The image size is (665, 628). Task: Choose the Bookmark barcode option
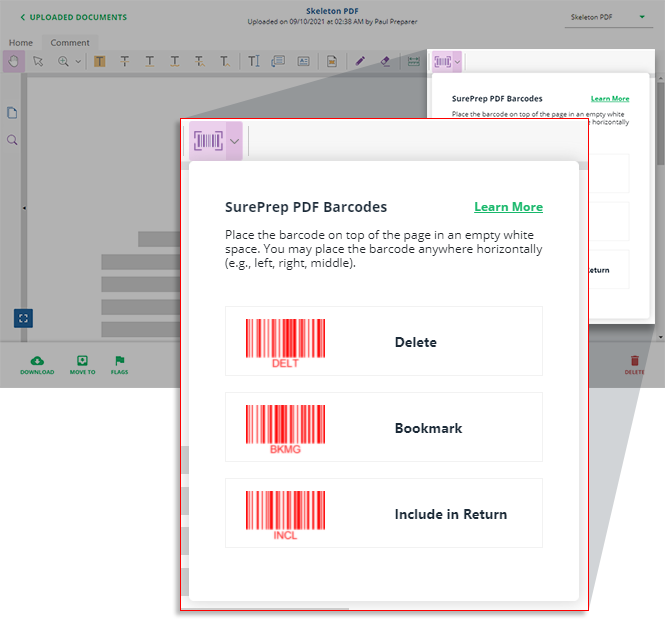[383, 428]
